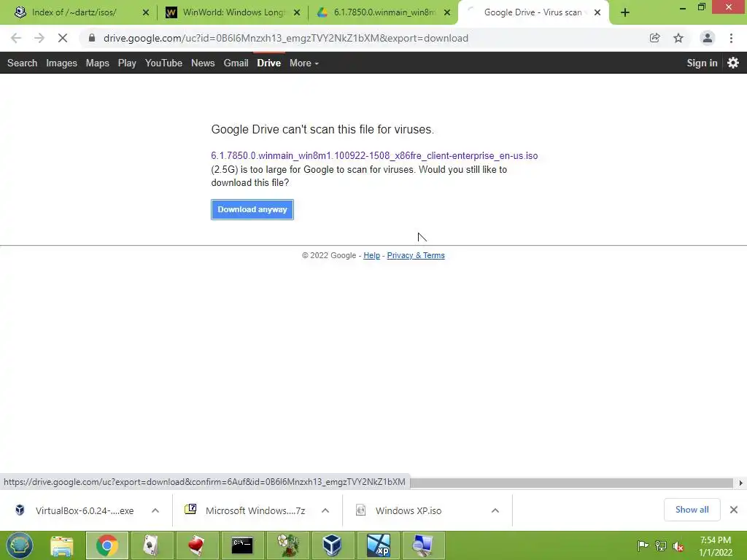Open Chrome profile avatar
The height and width of the screenshot is (560, 747).
point(708,38)
